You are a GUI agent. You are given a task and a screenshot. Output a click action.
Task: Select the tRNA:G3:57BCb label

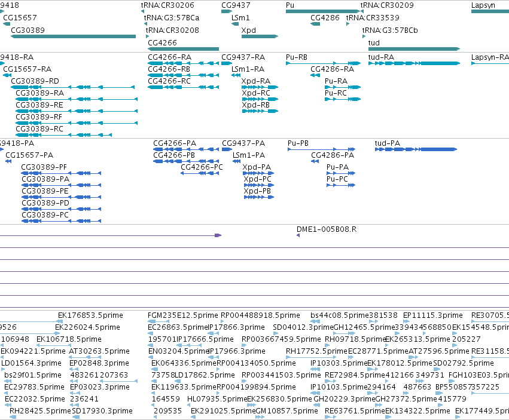[x=390, y=30]
